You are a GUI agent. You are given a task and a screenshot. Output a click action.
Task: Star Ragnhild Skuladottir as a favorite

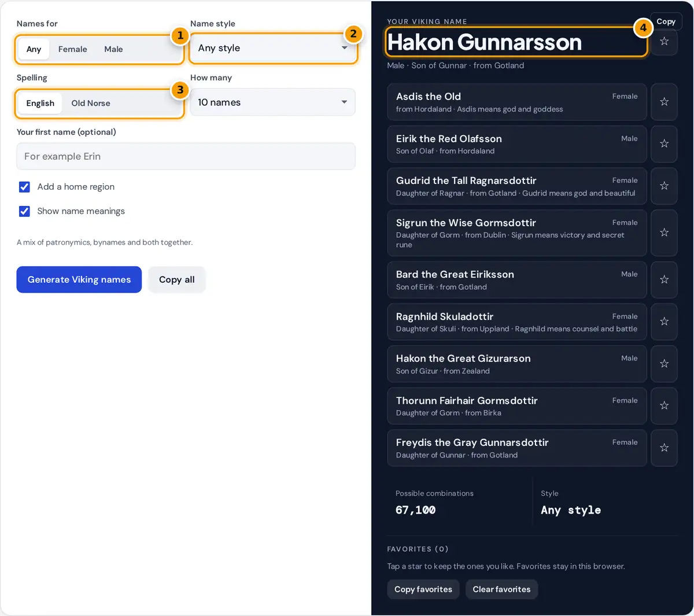coord(664,322)
